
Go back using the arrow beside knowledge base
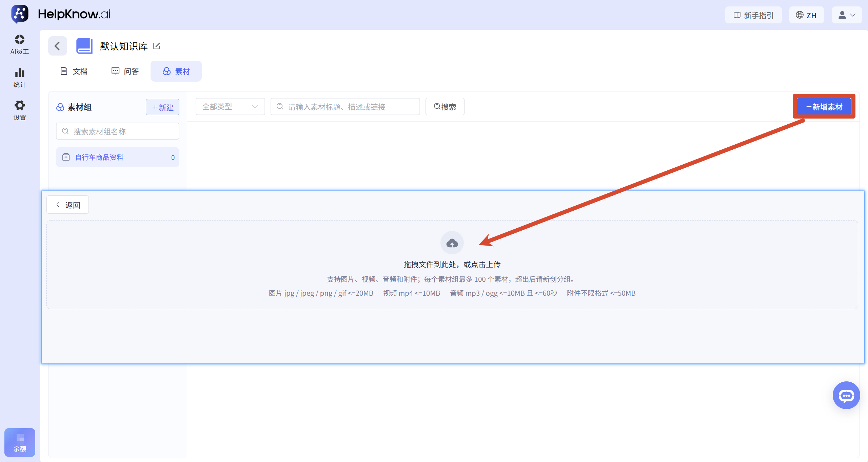[58, 46]
